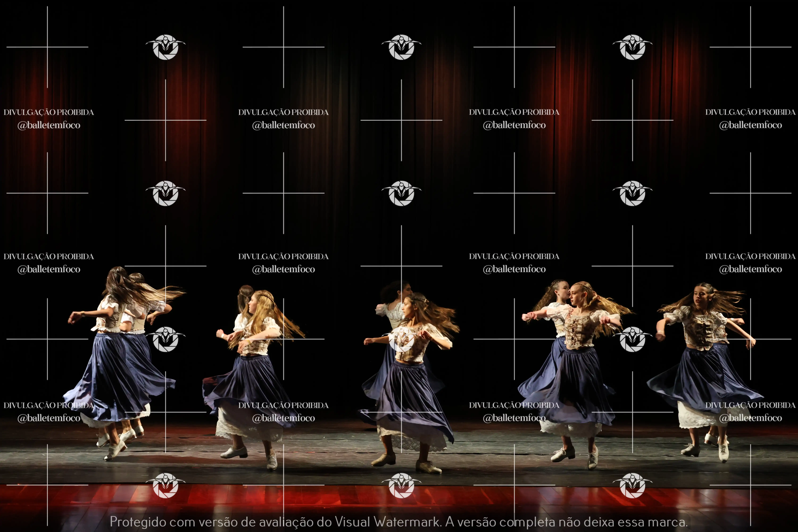Click the bottom-center watermark logo on wooden floor
This screenshot has height=532, width=798.
tap(401, 486)
